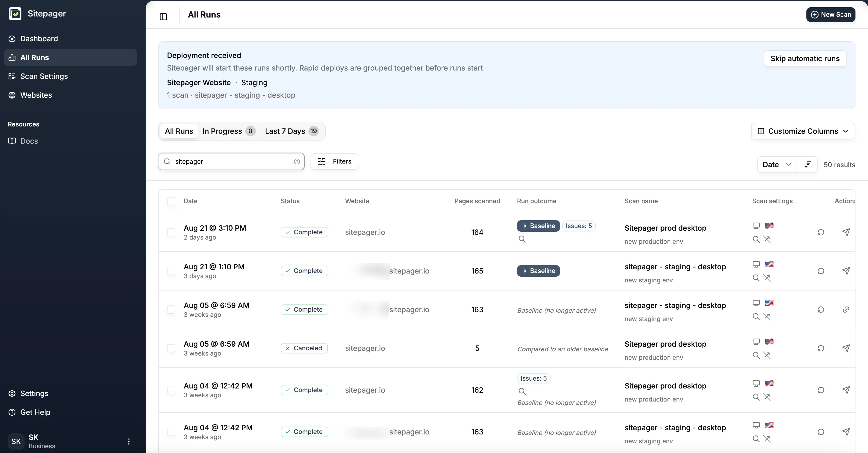Select all runs with header checkbox
This screenshot has width=868, height=453.
[x=171, y=201]
